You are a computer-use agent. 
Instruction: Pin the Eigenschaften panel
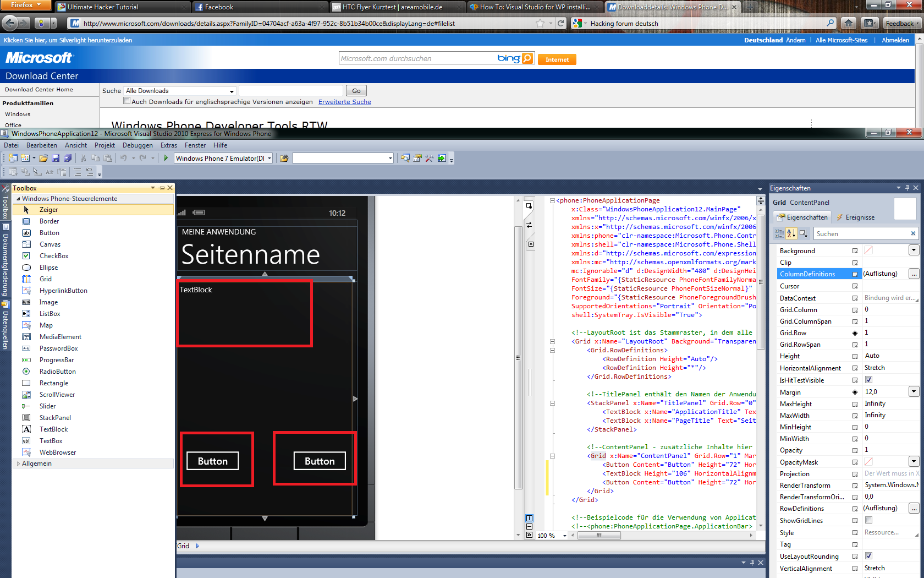pyautogui.click(x=908, y=188)
